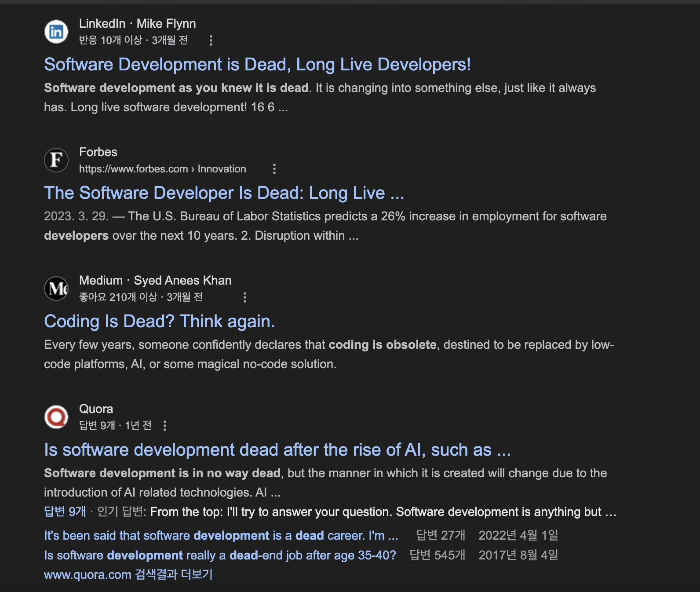This screenshot has height=592, width=700.
Task: Open "The Software Developer Is Dead: Long Live ..."
Action: coord(224,193)
